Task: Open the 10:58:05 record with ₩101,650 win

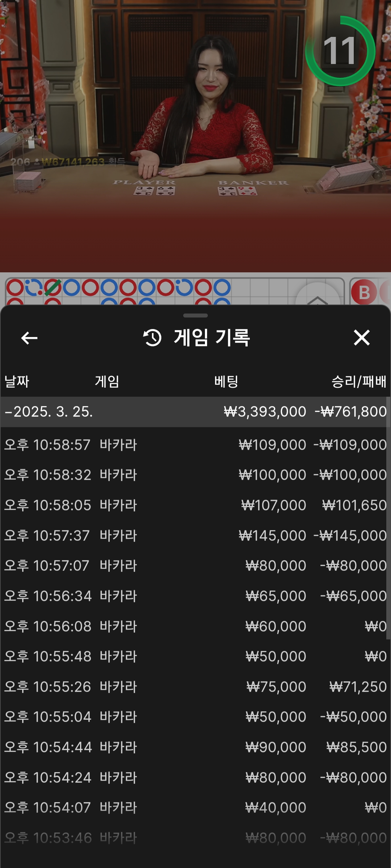Action: click(x=195, y=505)
